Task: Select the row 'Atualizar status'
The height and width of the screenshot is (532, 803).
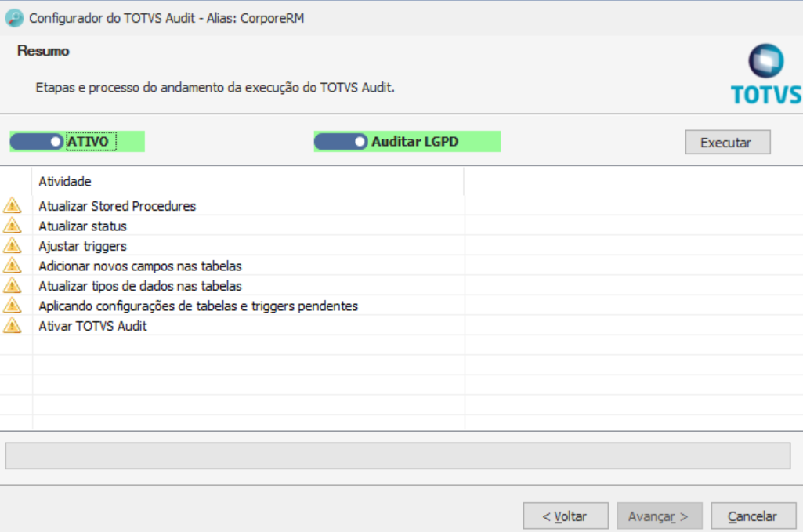Action: pos(401,226)
